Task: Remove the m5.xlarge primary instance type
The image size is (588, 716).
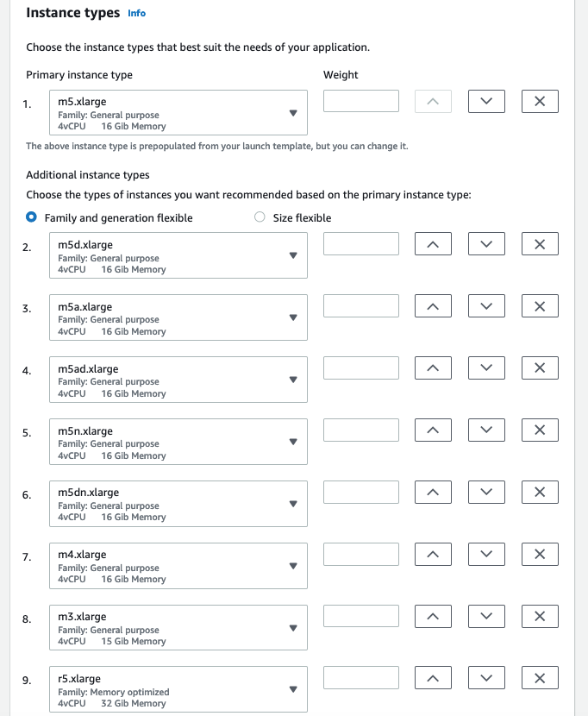Action: (539, 101)
